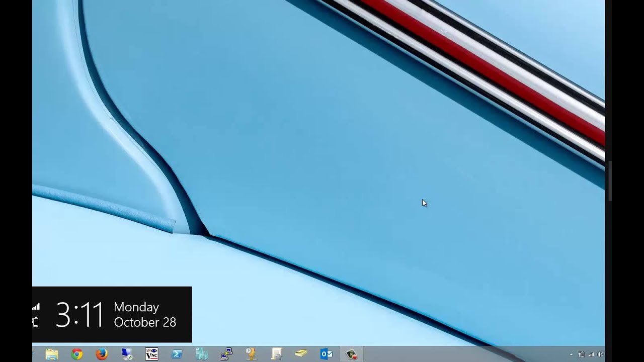Click the battery power tray icon
This screenshot has height=362, width=644.
coord(581,354)
